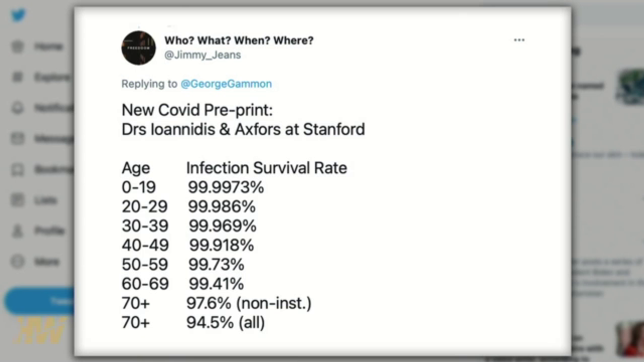Expand the More menu in the sidebar
Image resolution: width=644 pixels, height=362 pixels.
click(x=18, y=261)
